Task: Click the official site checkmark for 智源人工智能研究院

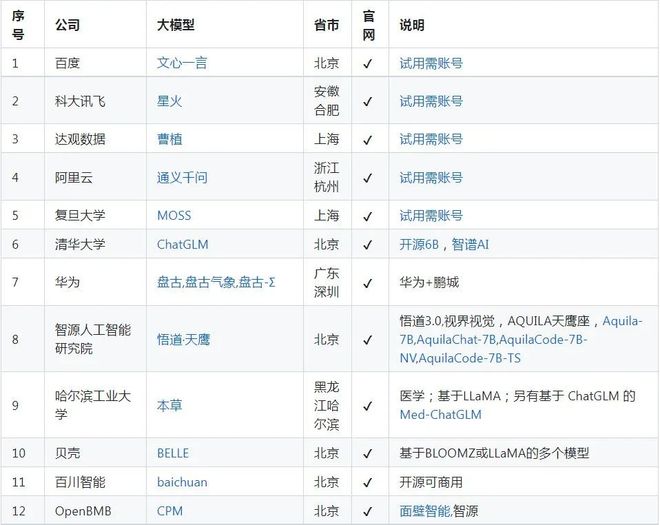Action: coord(368,340)
